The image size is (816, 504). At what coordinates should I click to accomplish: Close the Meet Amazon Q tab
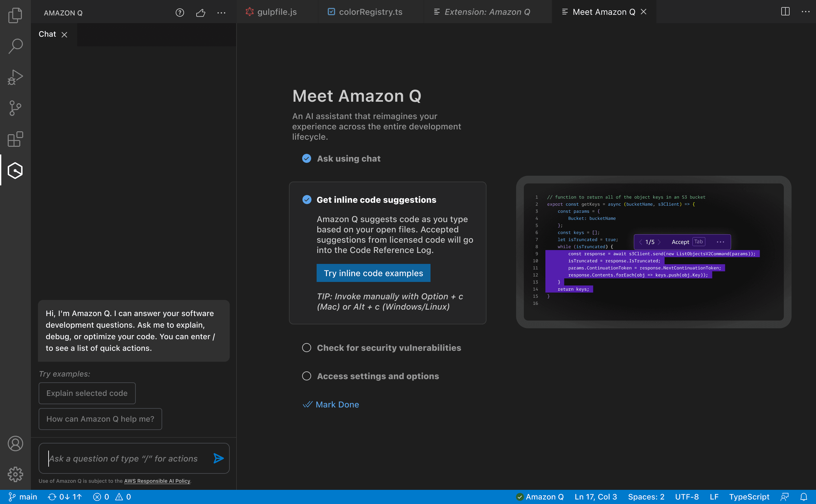click(x=644, y=12)
